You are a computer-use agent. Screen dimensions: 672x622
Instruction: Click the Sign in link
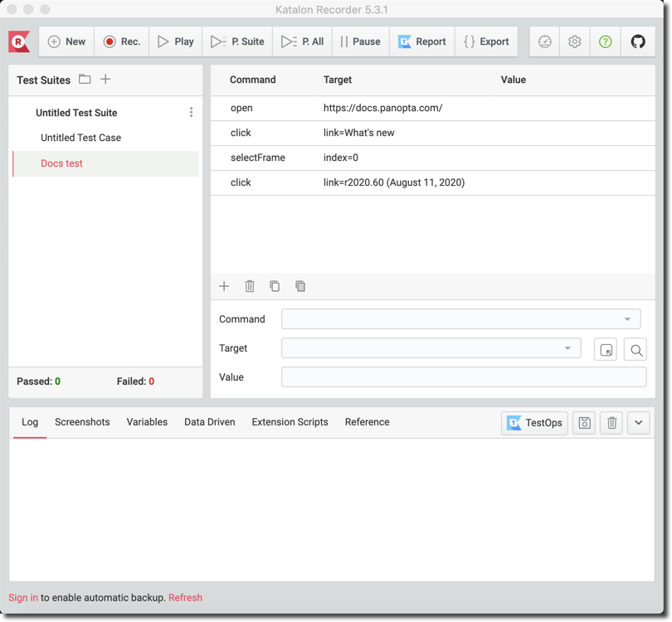[23, 598]
